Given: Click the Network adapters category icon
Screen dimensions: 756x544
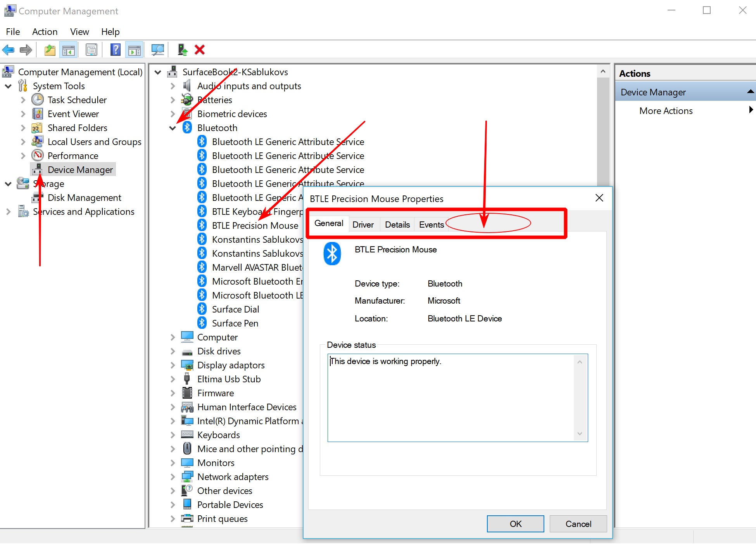Looking at the screenshot, I should pos(187,477).
